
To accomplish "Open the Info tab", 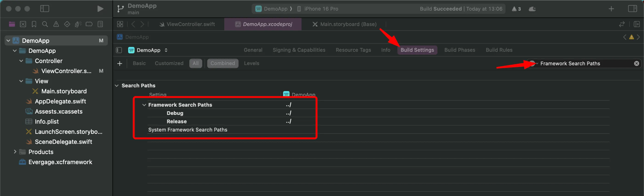I will 385,50.
